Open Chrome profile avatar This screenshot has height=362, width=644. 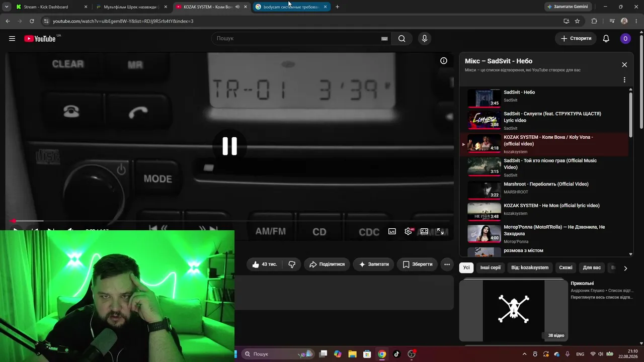(x=624, y=21)
